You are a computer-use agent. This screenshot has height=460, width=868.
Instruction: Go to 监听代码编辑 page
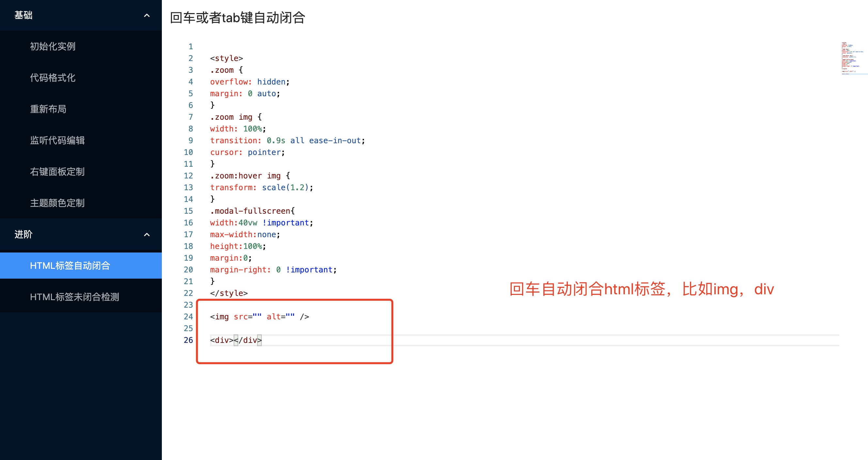pyautogui.click(x=57, y=140)
